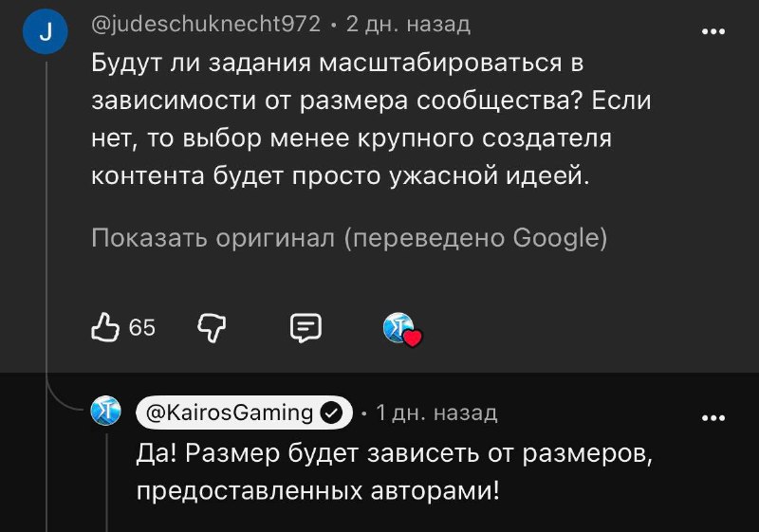Screen dimensions: 759x532
Task: Click the '1 дн. назад' reply timestamp
Action: coord(436,413)
